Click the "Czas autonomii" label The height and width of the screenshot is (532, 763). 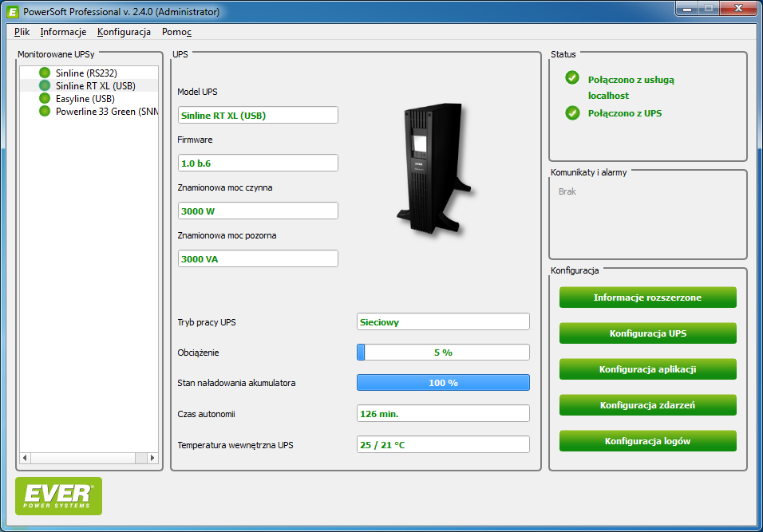207,414
